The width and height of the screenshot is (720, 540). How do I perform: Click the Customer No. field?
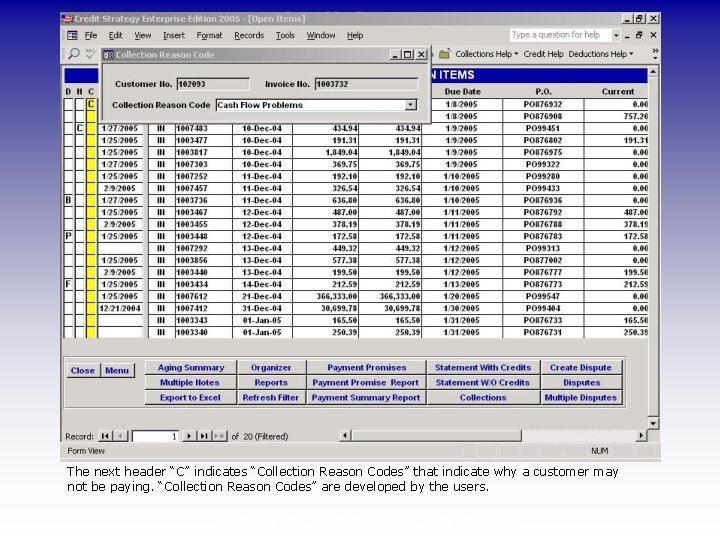tap(213, 84)
